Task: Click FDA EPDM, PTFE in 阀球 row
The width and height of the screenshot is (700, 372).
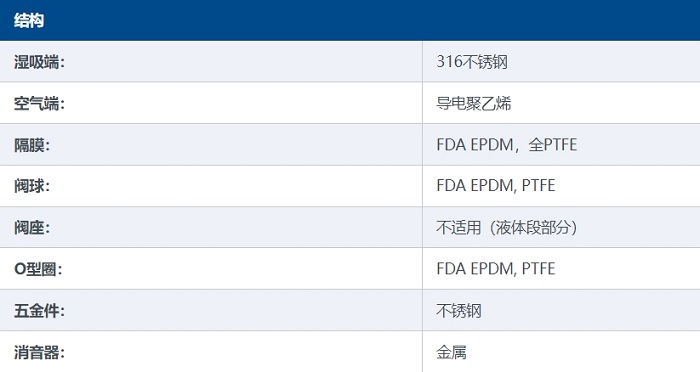Action: tap(496, 186)
